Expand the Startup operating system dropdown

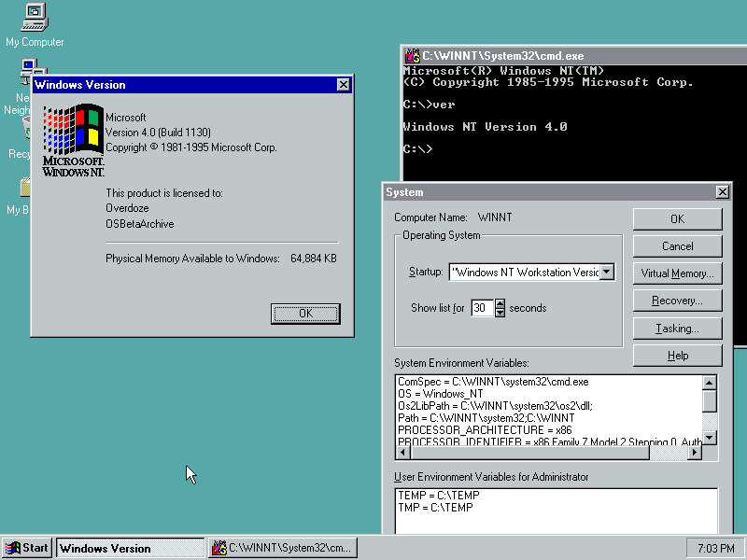point(606,272)
